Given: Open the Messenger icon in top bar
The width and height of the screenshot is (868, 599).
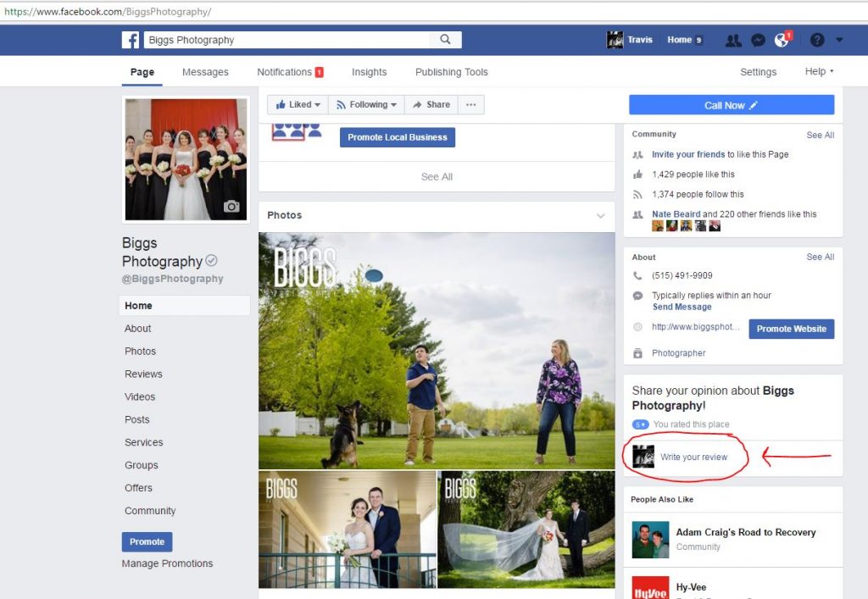Looking at the screenshot, I should (758, 40).
